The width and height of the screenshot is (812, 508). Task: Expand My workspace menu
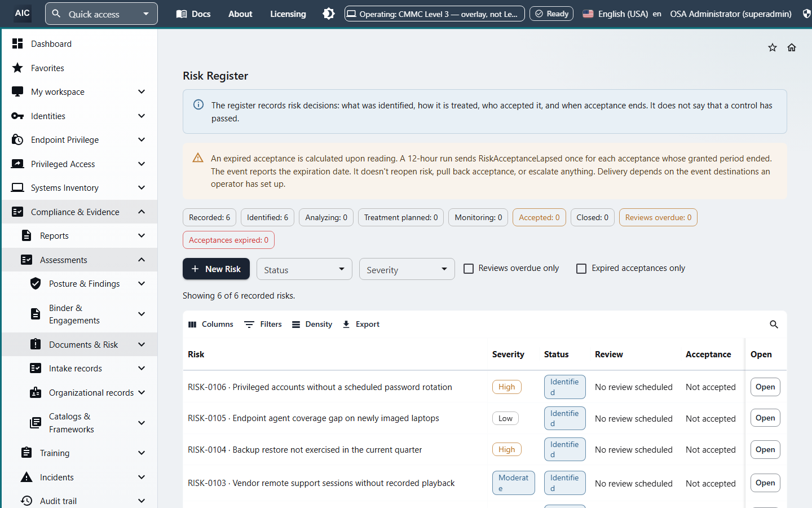[80, 91]
